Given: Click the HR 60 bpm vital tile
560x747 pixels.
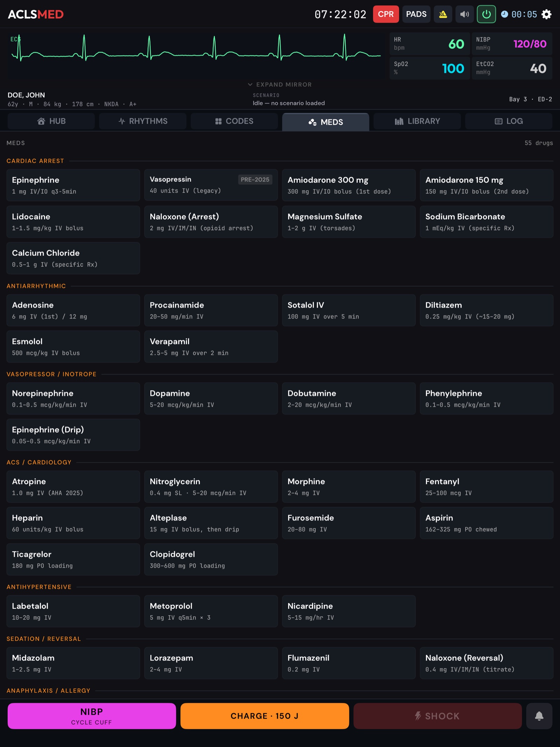Looking at the screenshot, I should pos(429,44).
